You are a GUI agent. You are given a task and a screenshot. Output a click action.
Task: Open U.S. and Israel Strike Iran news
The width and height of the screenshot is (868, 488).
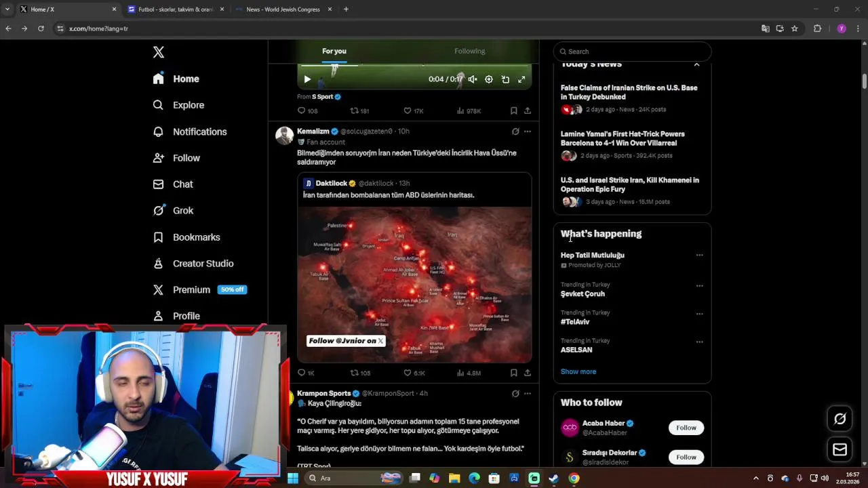(632, 190)
